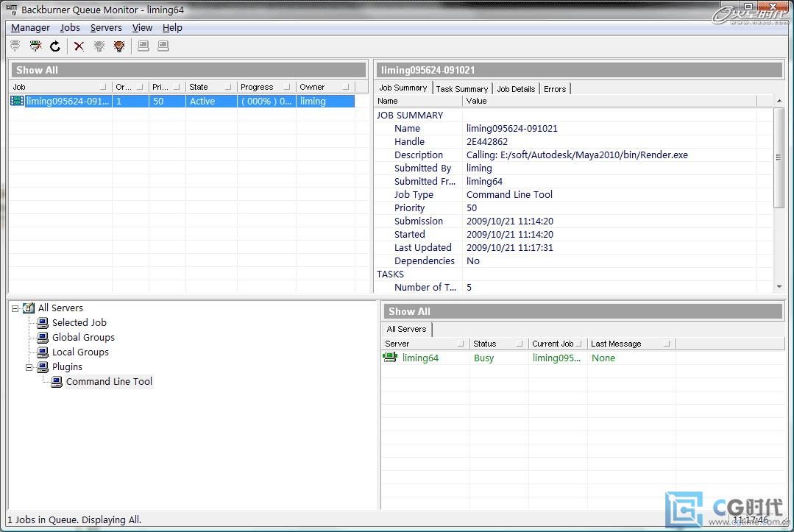Screen dimensions: 794x532
Task: Click the Connect to Manager toolbar icon
Action: point(15,46)
